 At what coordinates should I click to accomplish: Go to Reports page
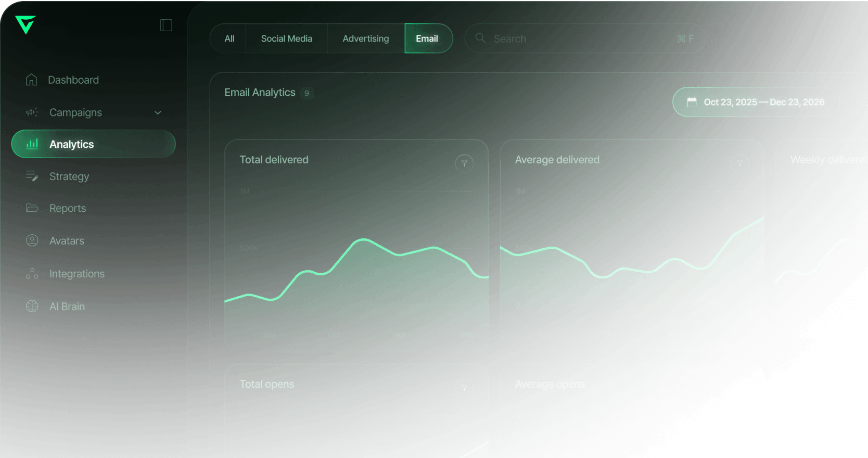(94, 208)
